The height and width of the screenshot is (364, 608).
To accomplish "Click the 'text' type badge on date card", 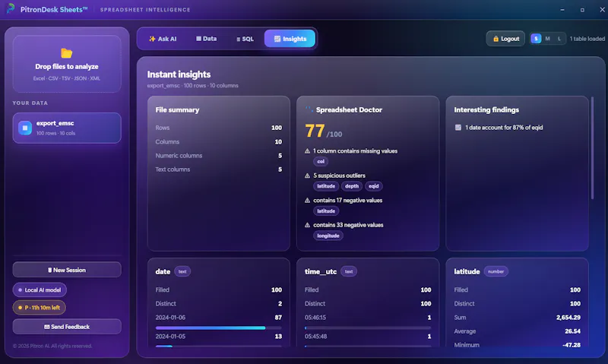I will pos(182,272).
